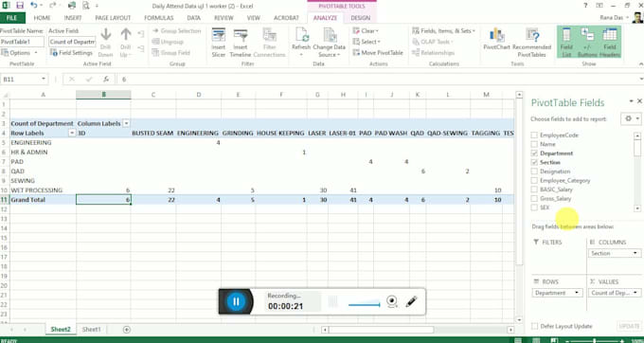Open the PivotTable Fields tools gear
Viewport: 644px width, 343px height.
[632, 118]
